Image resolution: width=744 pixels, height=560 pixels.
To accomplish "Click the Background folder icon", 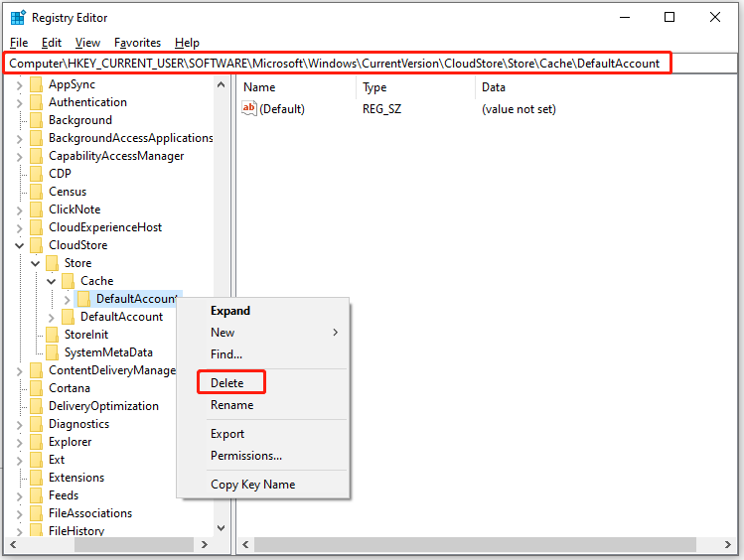I will point(36,120).
